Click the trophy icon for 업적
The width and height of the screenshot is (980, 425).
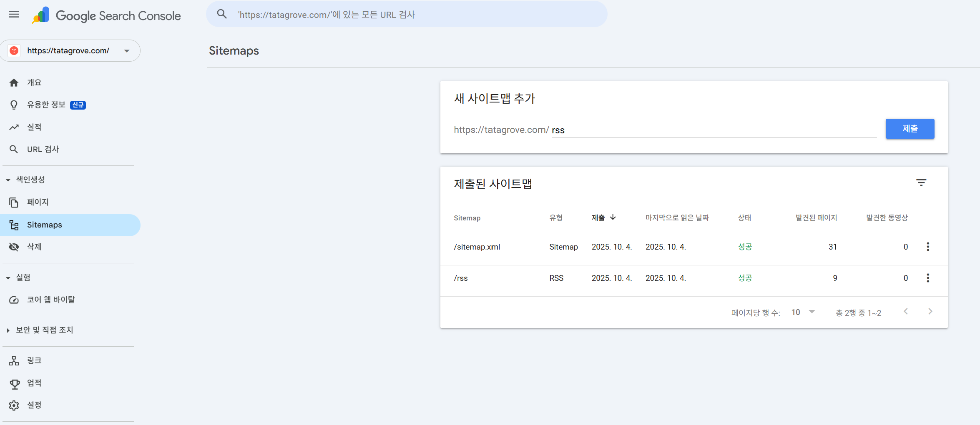15,383
